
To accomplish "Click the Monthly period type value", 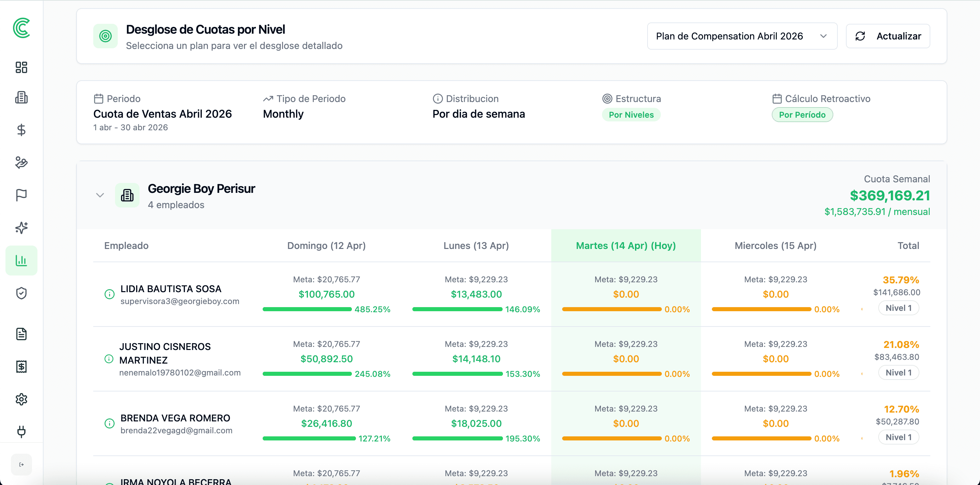I will (283, 114).
